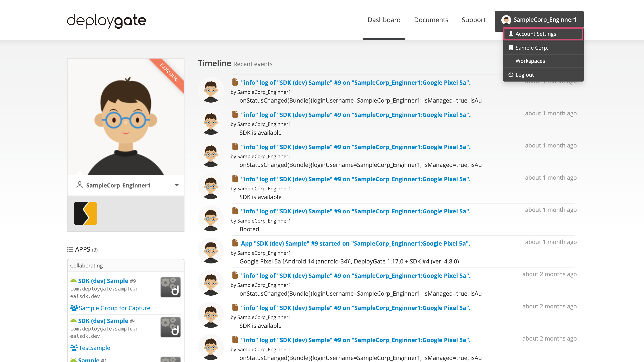Click the avatar beside the 'Booted' log event

pyautogui.click(x=211, y=219)
